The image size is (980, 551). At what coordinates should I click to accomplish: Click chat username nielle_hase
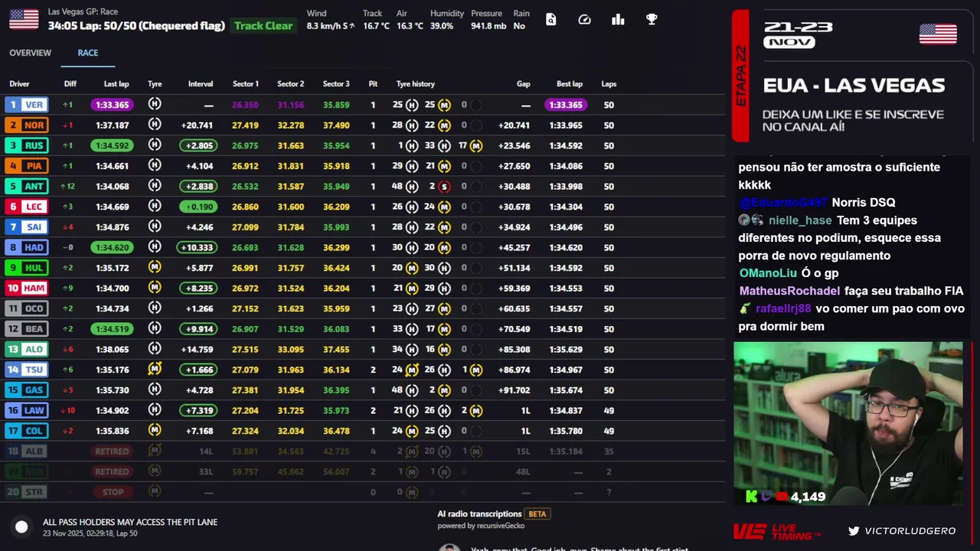(800, 220)
